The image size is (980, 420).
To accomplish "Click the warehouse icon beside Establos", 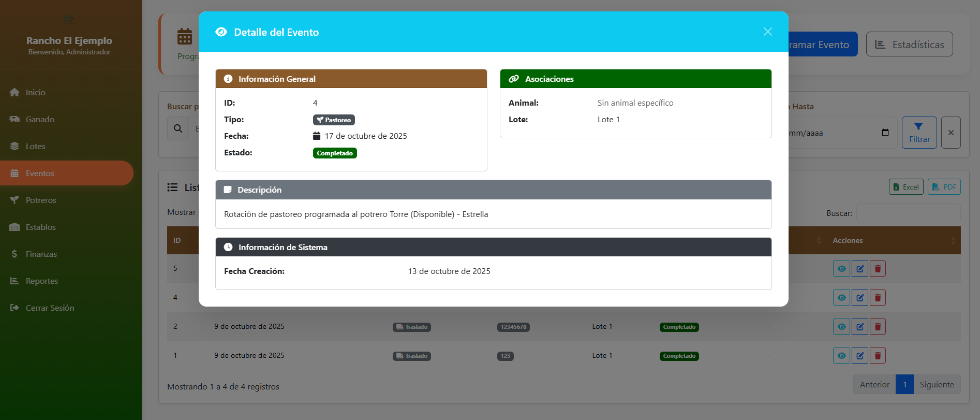I will 14,227.
